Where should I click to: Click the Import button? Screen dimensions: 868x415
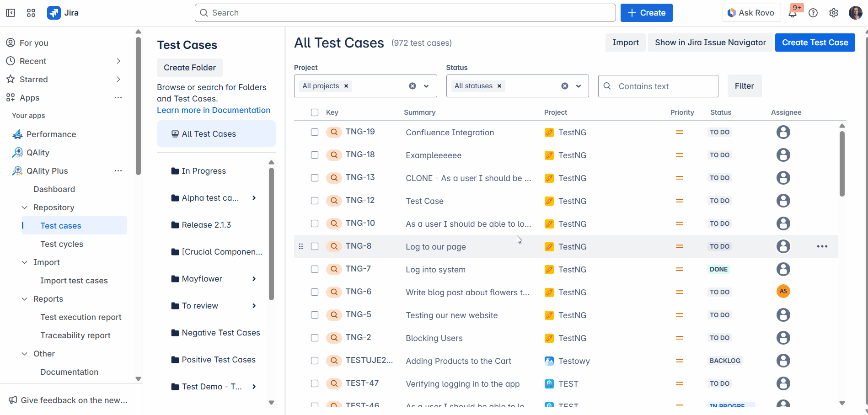coord(625,43)
